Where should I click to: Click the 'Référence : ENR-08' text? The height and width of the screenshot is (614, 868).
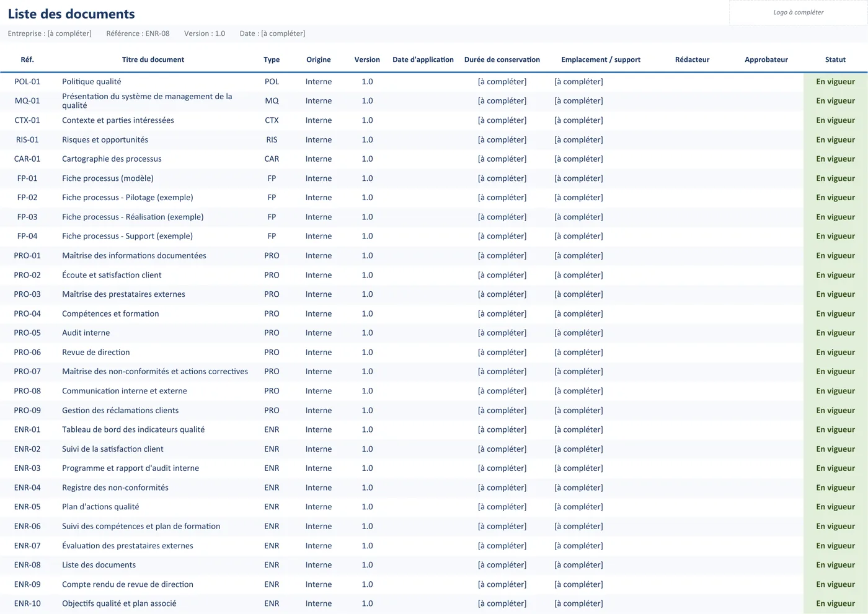tap(138, 33)
